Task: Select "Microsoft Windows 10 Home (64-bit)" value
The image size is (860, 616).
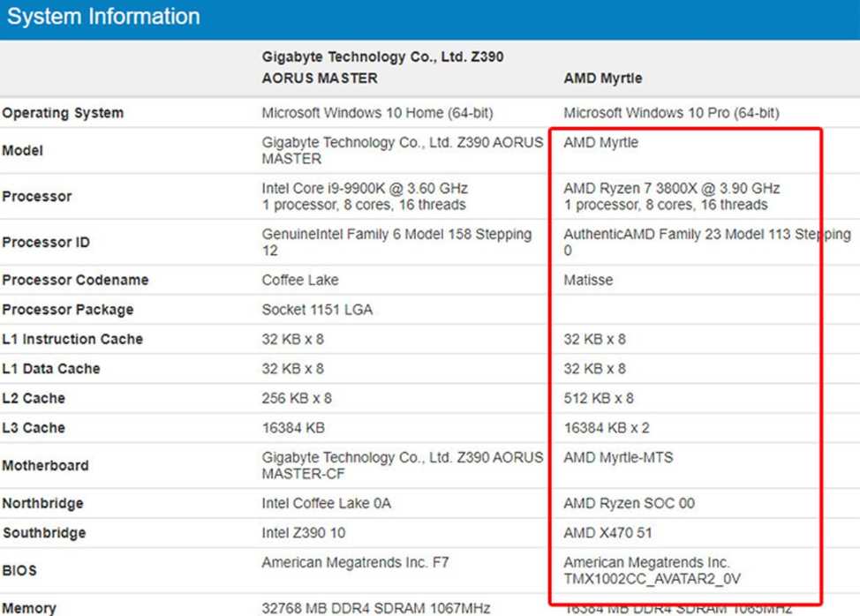Action: (377, 113)
